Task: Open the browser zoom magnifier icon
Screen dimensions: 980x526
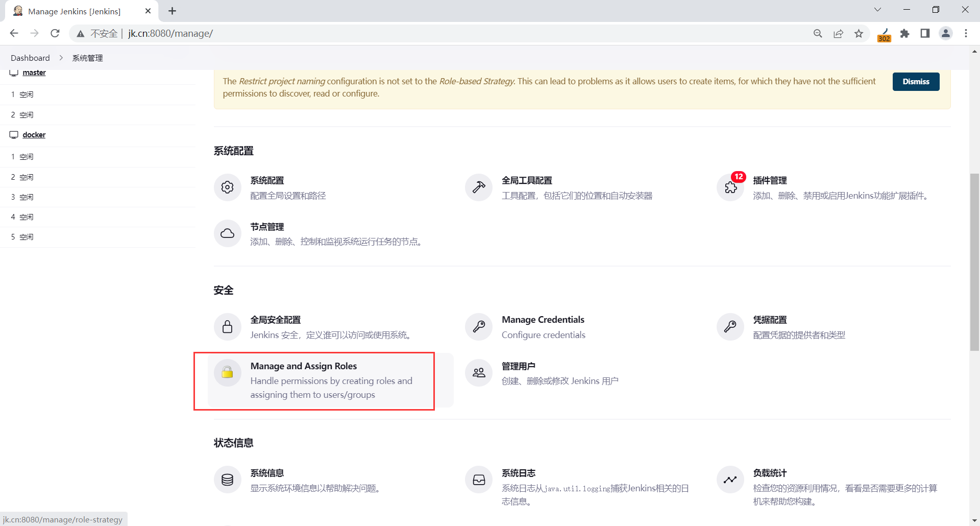Action: (x=818, y=33)
